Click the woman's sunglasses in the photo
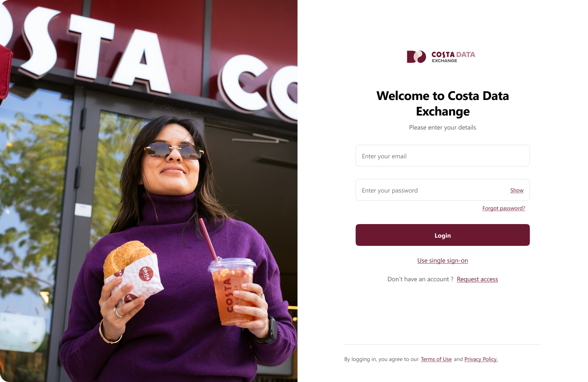This screenshot has height=382, width=588. tap(174, 150)
